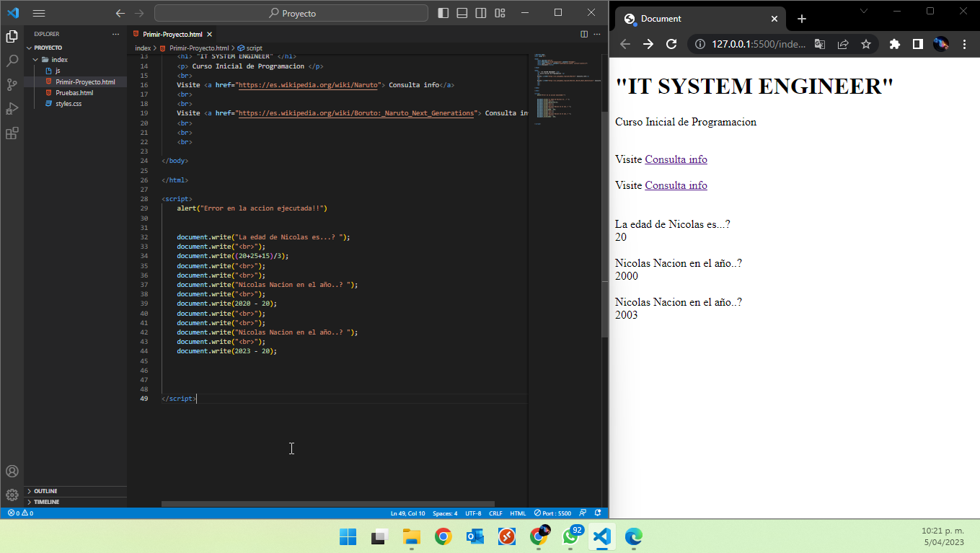The image size is (980, 553).
Task: Open Primir-Proyecto.html from the Explorer tree
Action: pos(76,82)
